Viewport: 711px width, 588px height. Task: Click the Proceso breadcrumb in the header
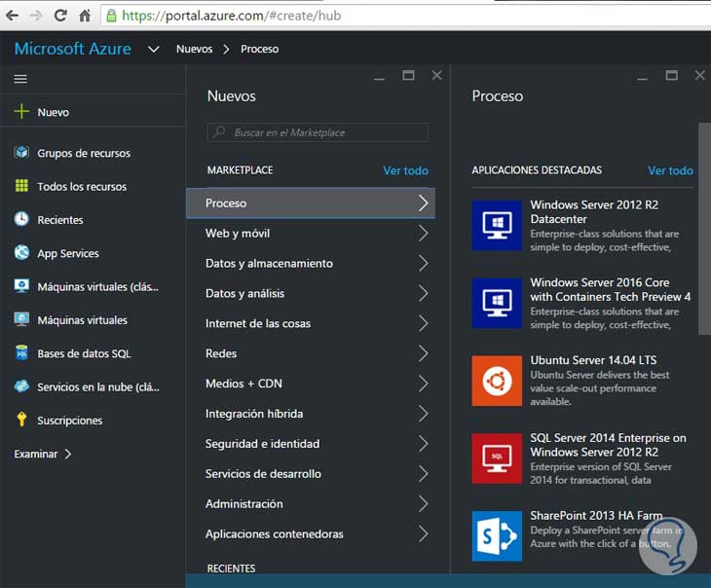click(259, 49)
